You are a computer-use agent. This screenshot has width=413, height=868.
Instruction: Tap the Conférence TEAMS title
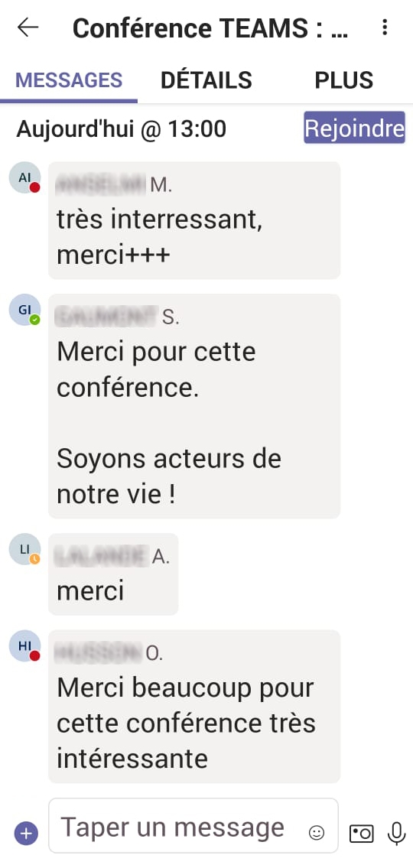point(210,28)
